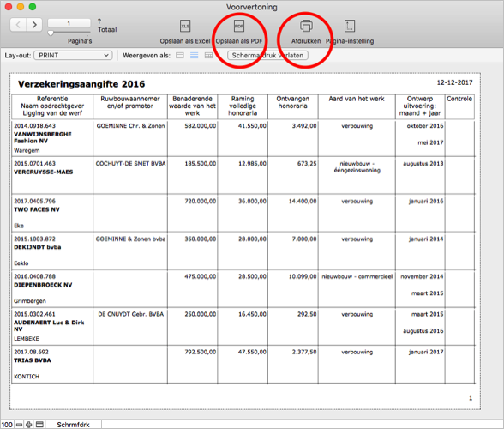This screenshot has height=429, width=504.
Task: Click the date 12-12-2017
Action: (454, 82)
